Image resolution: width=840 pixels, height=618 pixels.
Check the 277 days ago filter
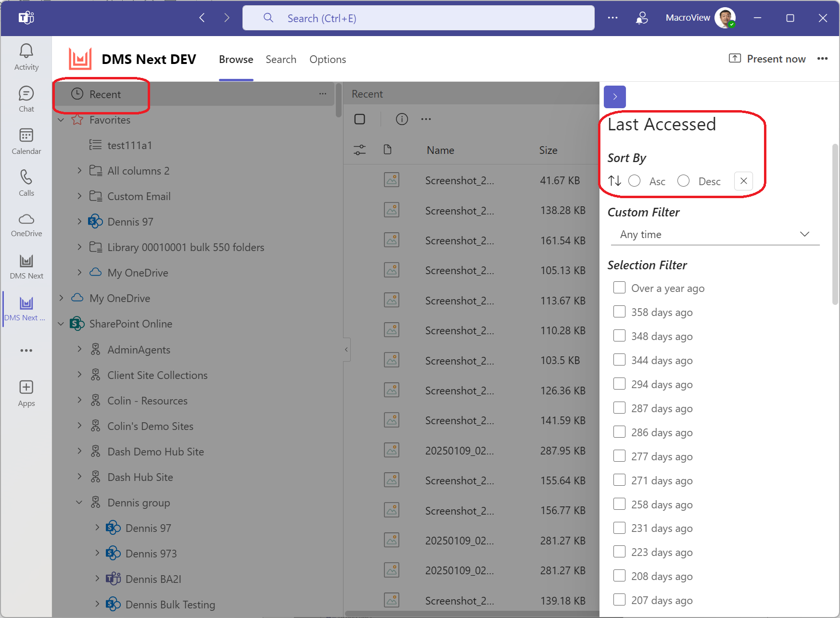pyautogui.click(x=620, y=456)
